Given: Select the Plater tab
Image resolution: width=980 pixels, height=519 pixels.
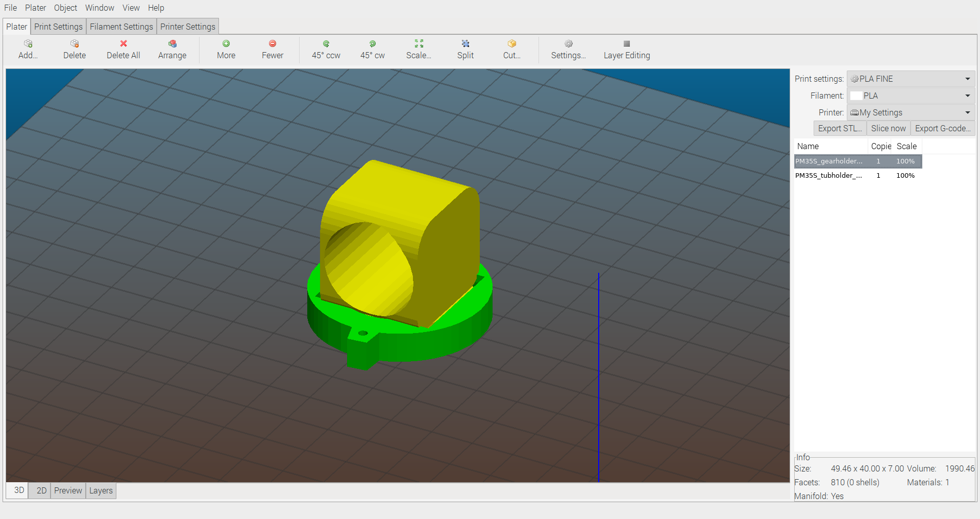Looking at the screenshot, I should coord(17,27).
